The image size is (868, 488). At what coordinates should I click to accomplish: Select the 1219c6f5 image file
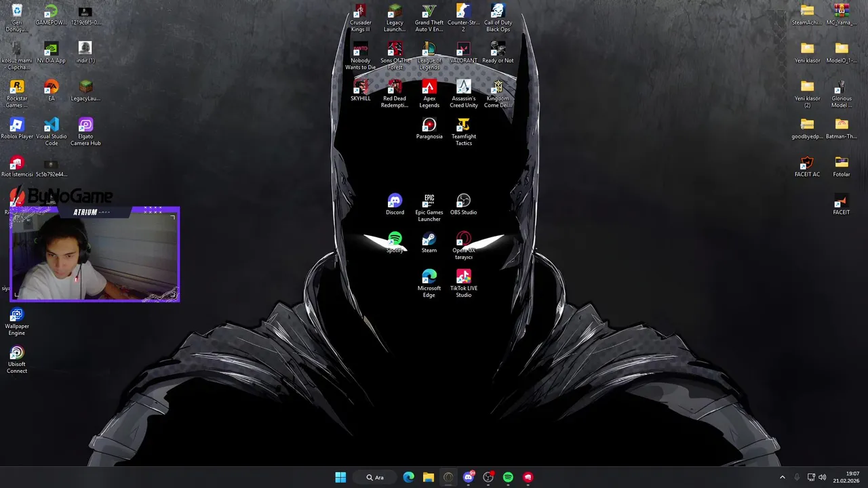point(85,14)
